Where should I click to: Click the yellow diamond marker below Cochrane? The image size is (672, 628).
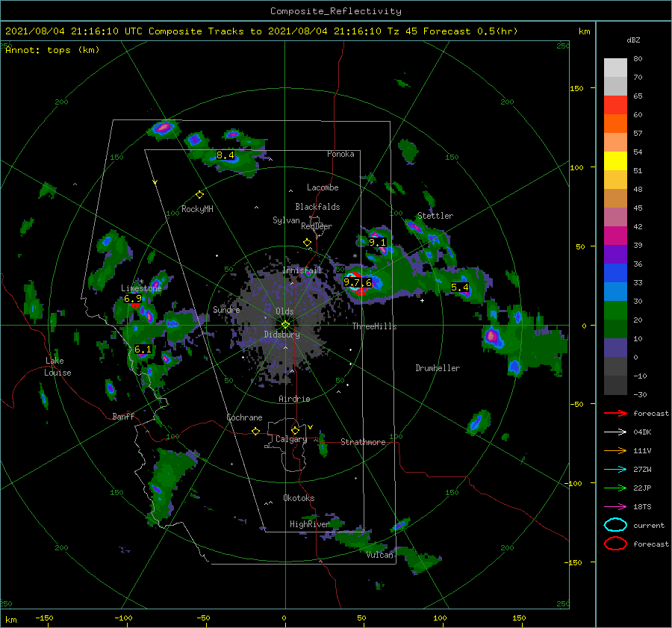256,432
